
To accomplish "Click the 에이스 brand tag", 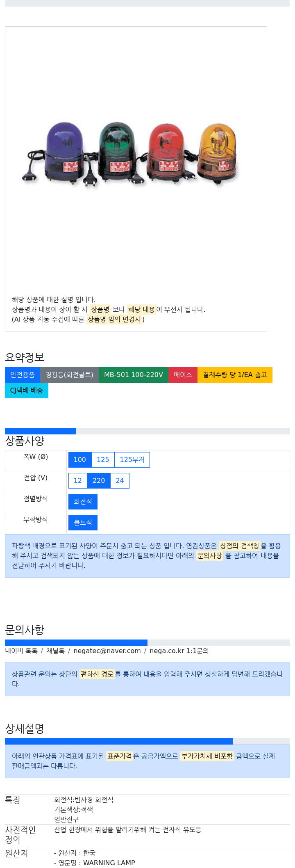I will coord(183,375).
